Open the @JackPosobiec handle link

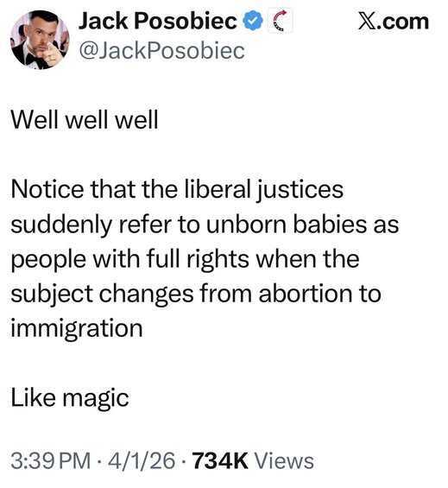coord(161,50)
